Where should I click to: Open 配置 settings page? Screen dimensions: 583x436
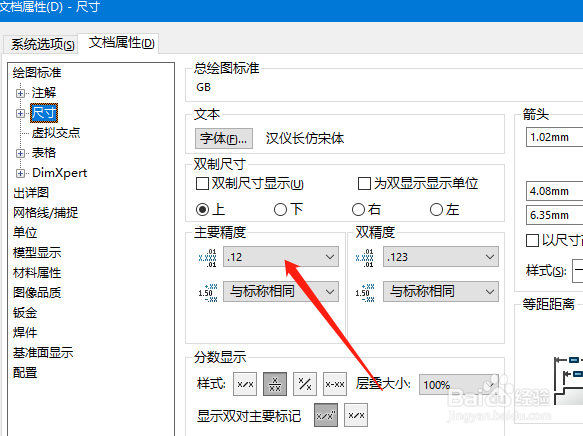pos(25,372)
